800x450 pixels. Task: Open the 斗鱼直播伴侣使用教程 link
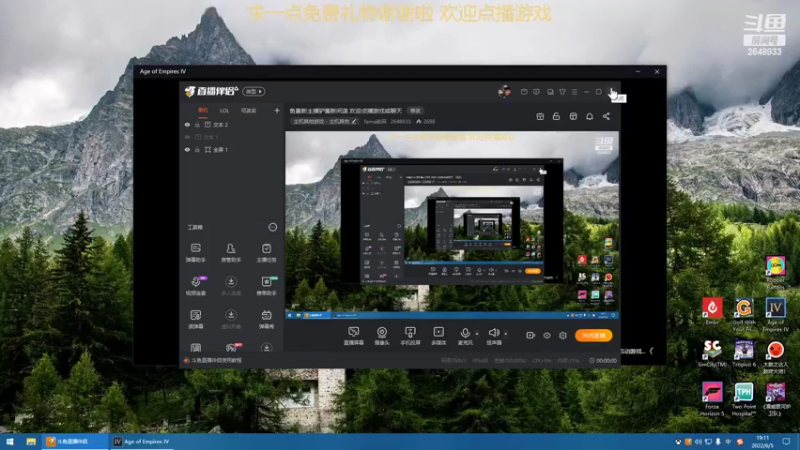coord(217,360)
